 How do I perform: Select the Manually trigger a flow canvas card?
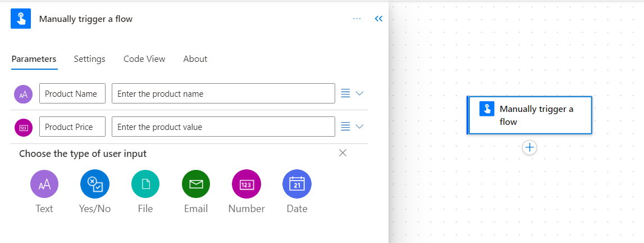[529, 115]
